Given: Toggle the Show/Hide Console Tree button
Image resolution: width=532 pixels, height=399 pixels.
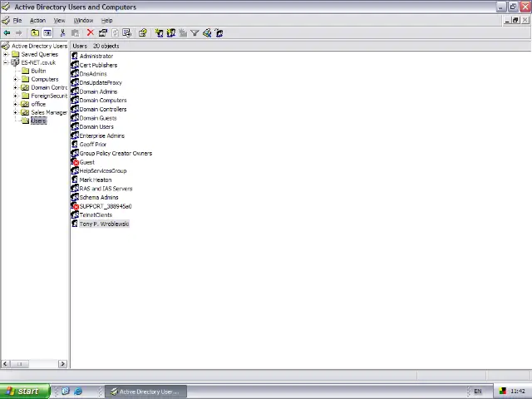Looking at the screenshot, I should click(x=47, y=33).
